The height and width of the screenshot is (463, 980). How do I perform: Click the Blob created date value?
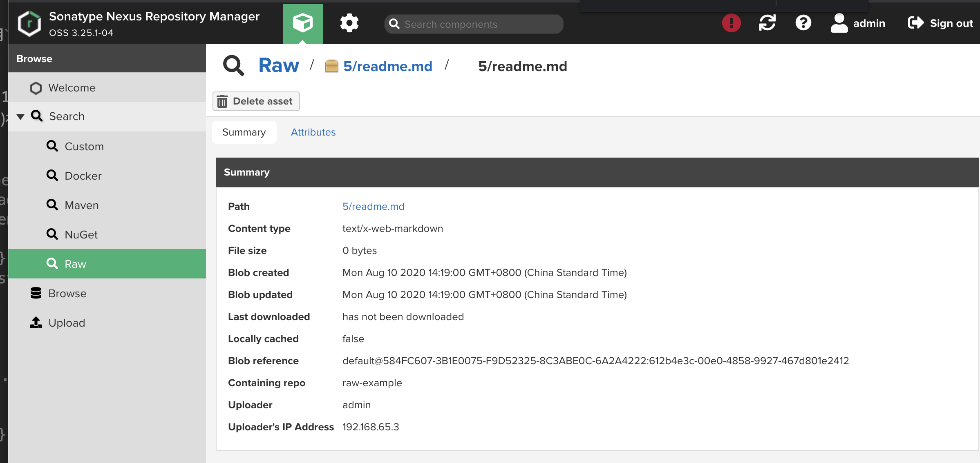[485, 273]
